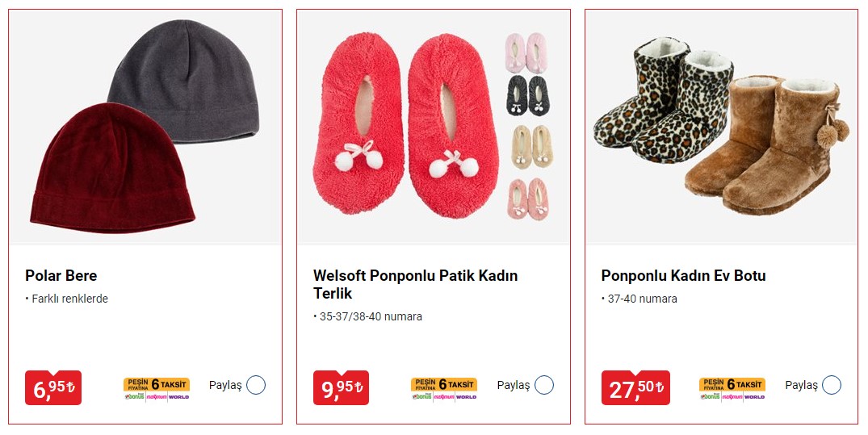Select the black slipper color variant thumbnail
The width and height of the screenshot is (868, 435).
click(530, 94)
